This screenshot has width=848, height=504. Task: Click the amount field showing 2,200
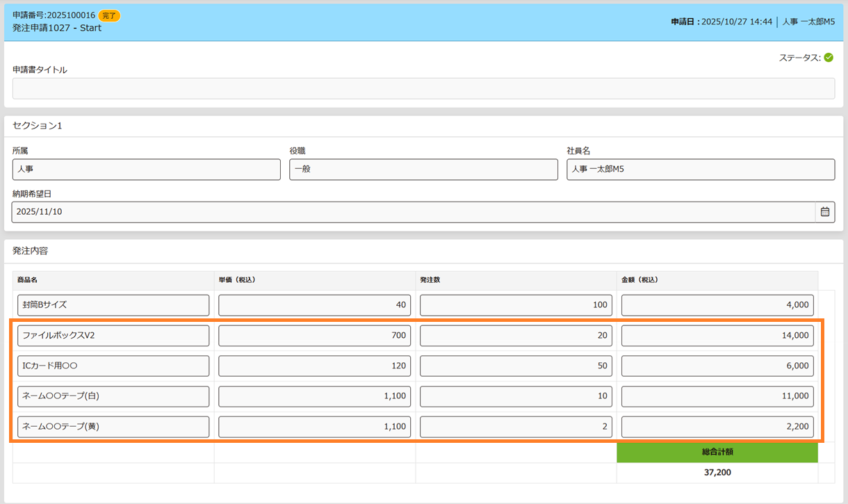pyautogui.click(x=717, y=427)
